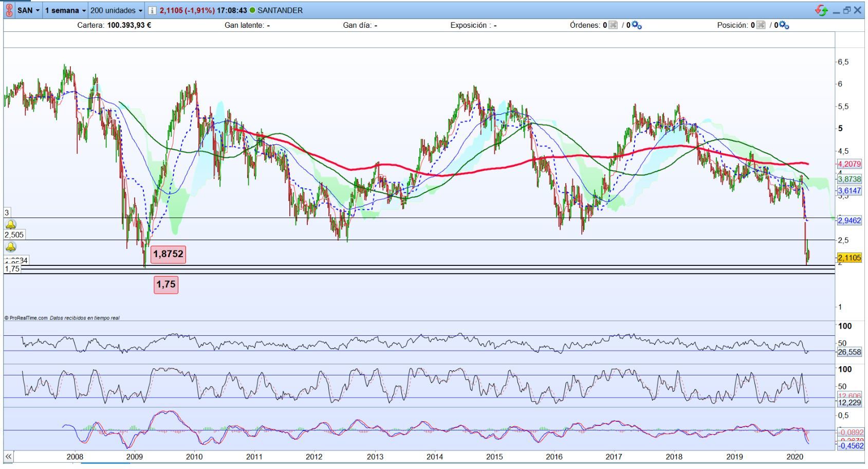Cancel orders using Órdenes X icon
Screen dimensions: 868x469
tap(613, 25)
